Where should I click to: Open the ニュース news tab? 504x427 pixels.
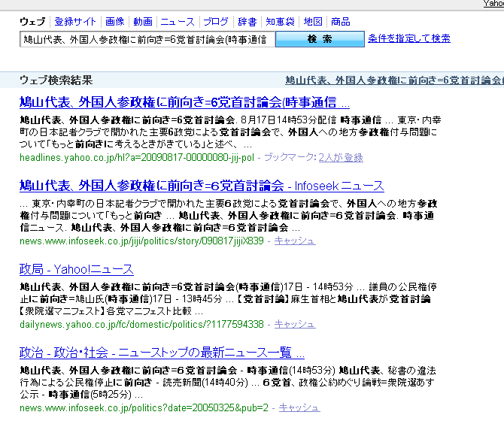[x=178, y=22]
